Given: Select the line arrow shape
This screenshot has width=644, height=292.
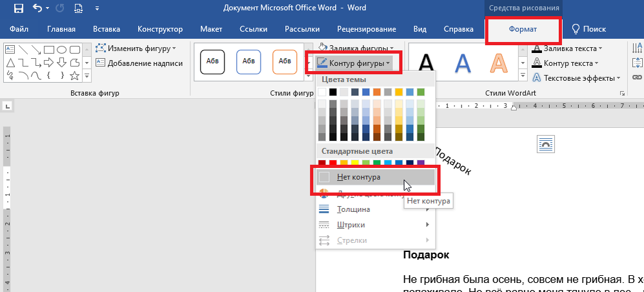Looking at the screenshot, I should click(36, 50).
